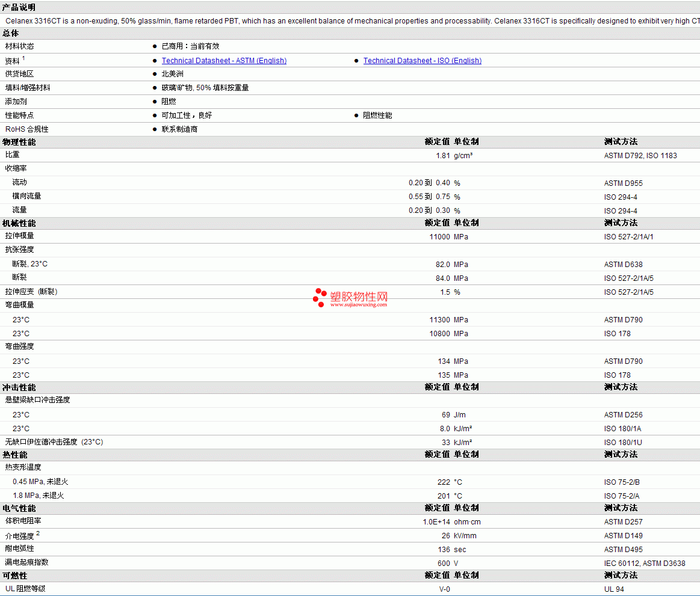700x596 pixels.
Task: Click the 悬壁梁缺口冲击强度 row label
Action: coord(37,400)
